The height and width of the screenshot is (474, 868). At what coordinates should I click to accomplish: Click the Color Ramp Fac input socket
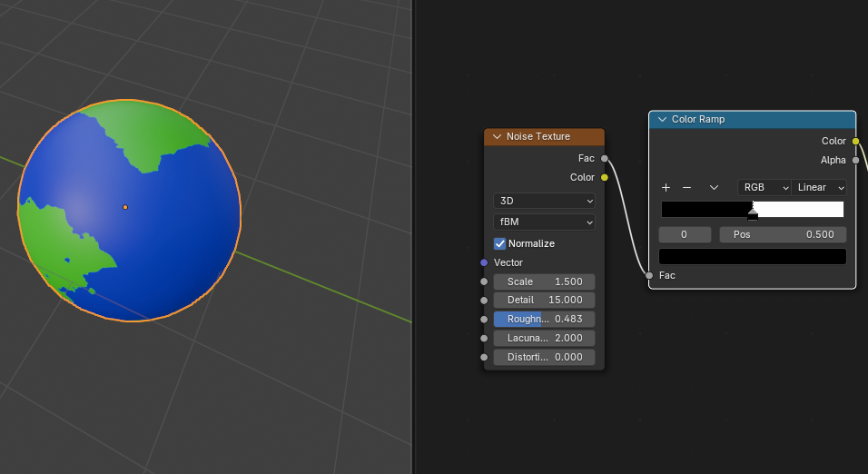tap(649, 275)
